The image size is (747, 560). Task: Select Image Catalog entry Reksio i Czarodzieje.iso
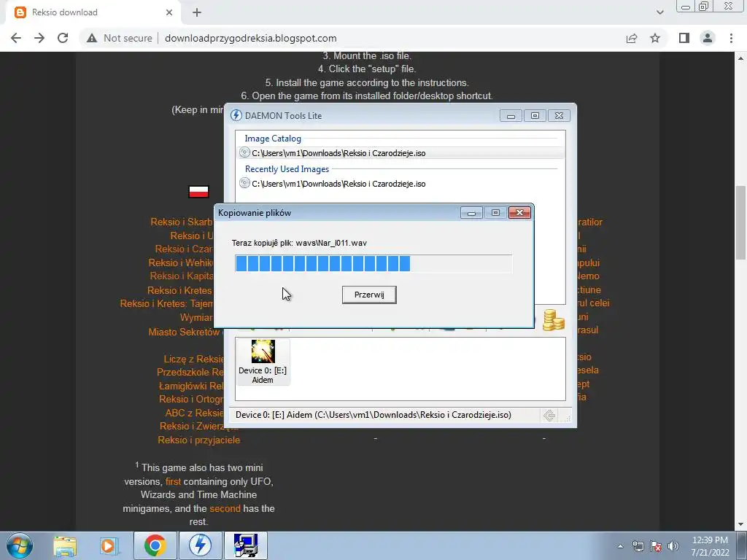(400, 153)
